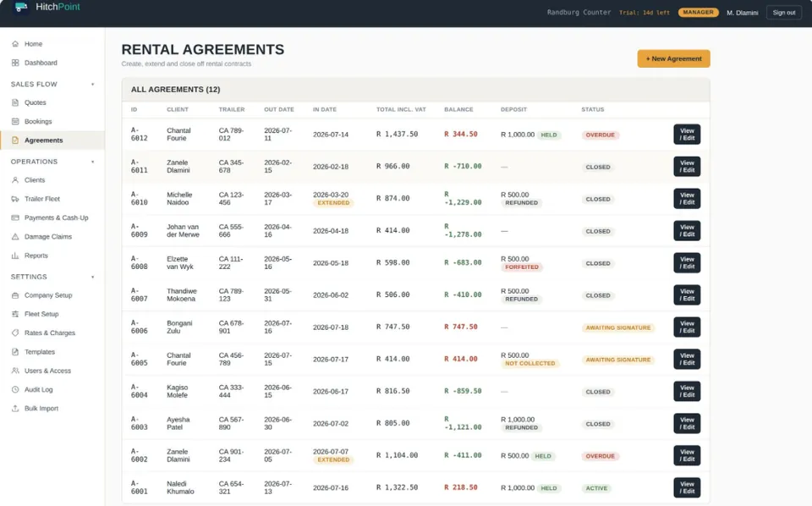Open View / Edit for agreement A-6003
The width and height of the screenshot is (812, 506).
click(x=687, y=423)
